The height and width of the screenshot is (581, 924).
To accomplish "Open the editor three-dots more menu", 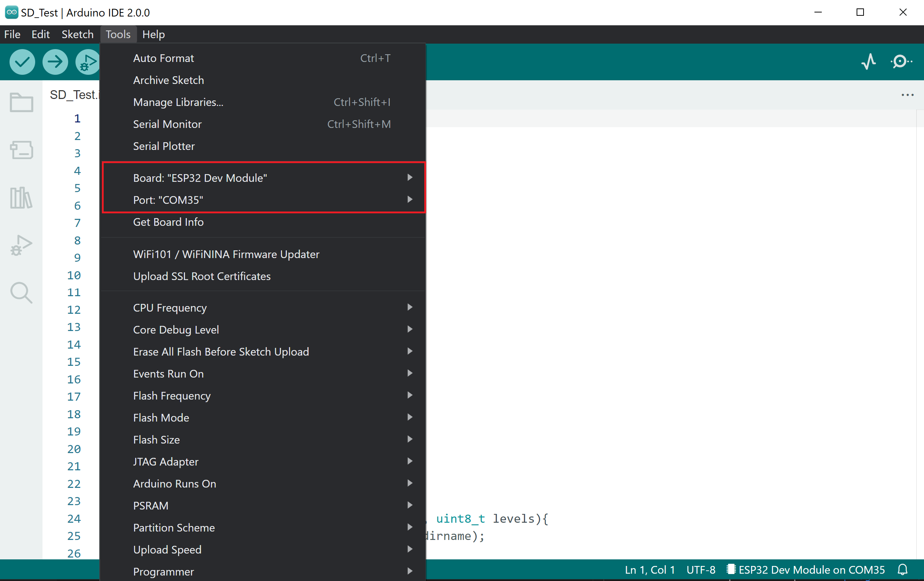I will pyautogui.click(x=907, y=95).
